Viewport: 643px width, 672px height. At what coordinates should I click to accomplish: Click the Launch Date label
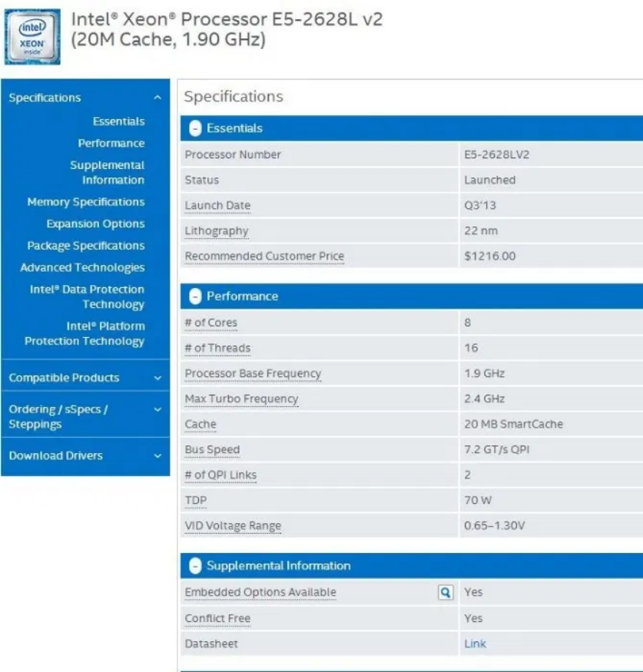[217, 206]
